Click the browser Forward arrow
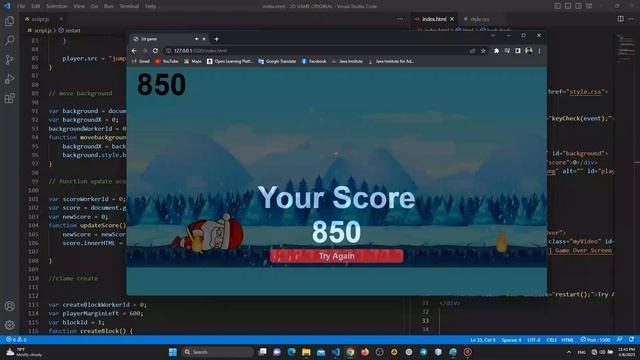Image resolution: width=640 pixels, height=360 pixels. point(144,51)
